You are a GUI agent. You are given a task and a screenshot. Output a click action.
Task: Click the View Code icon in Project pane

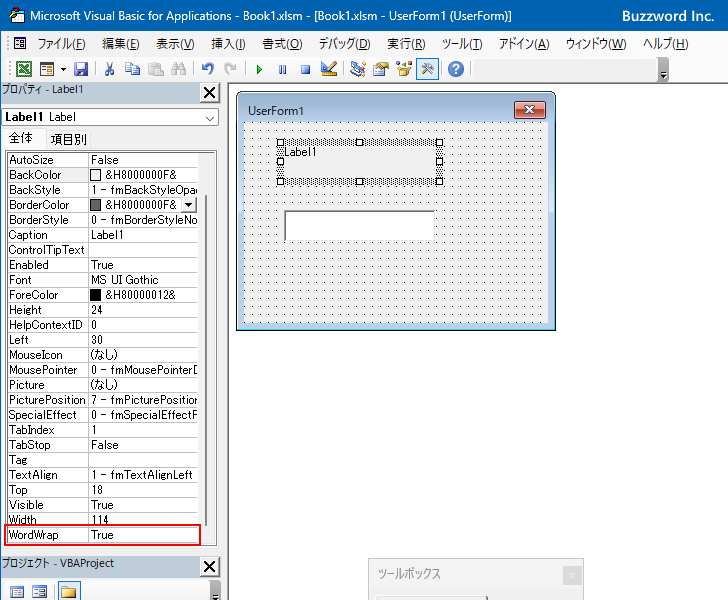point(17,592)
